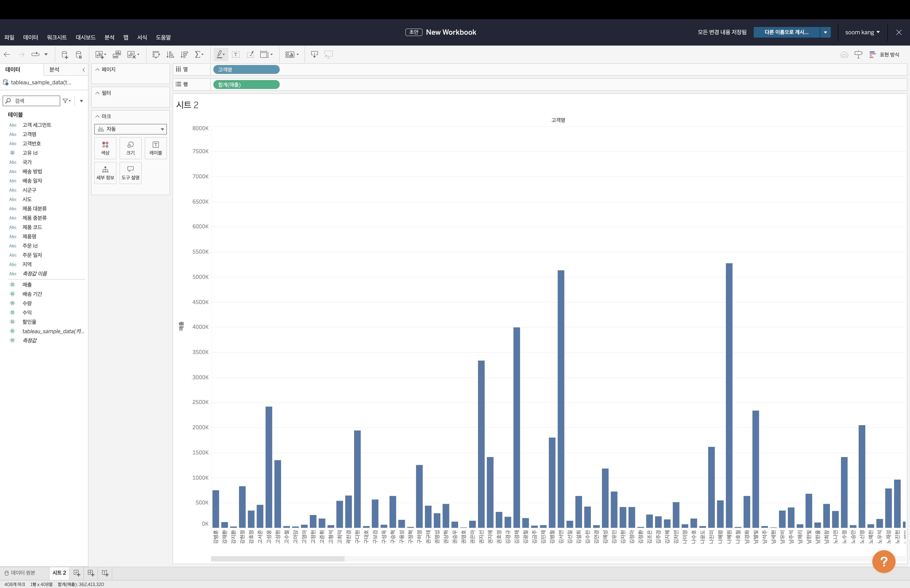This screenshot has width=910, height=588.
Task: Switch to the 데이터 pane tab
Action: [13, 69]
